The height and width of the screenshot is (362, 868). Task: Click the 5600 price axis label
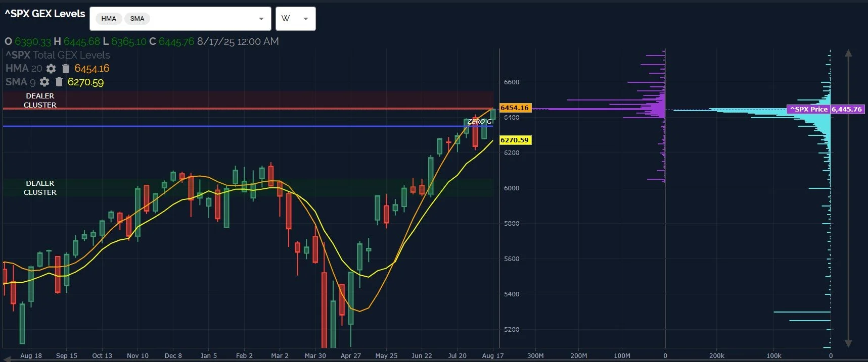(512, 258)
